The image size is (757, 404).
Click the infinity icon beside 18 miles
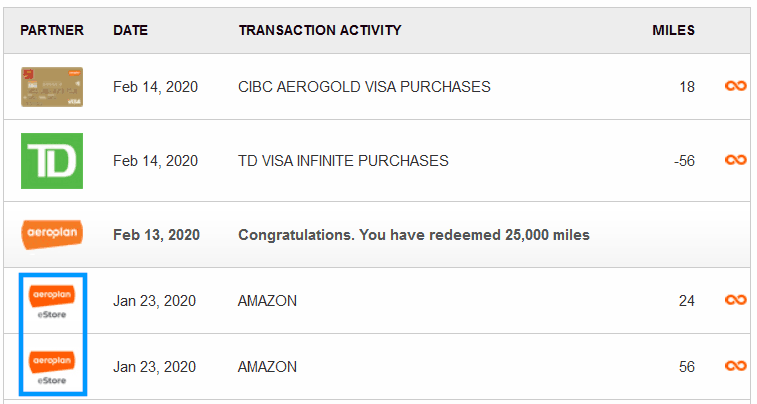tap(735, 86)
